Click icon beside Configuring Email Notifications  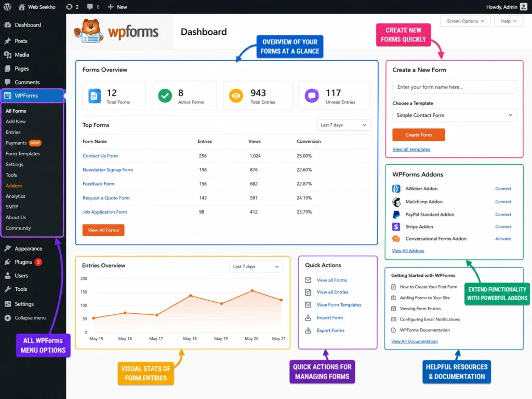click(394, 320)
